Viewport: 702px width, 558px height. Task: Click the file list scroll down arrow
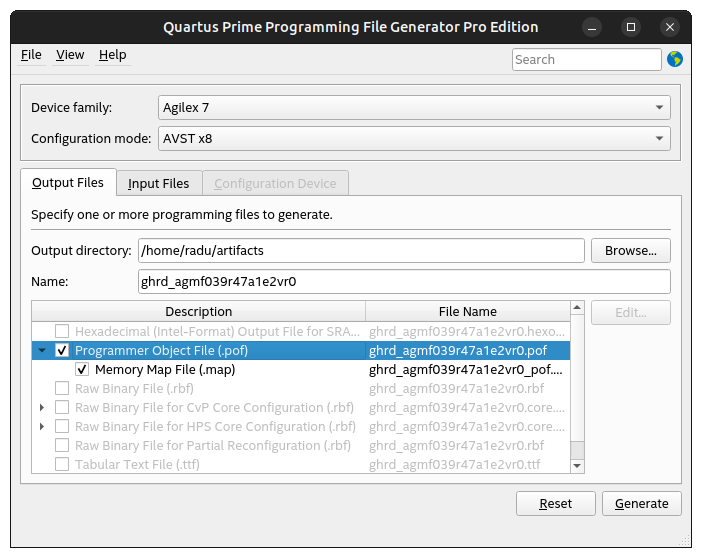(576, 465)
